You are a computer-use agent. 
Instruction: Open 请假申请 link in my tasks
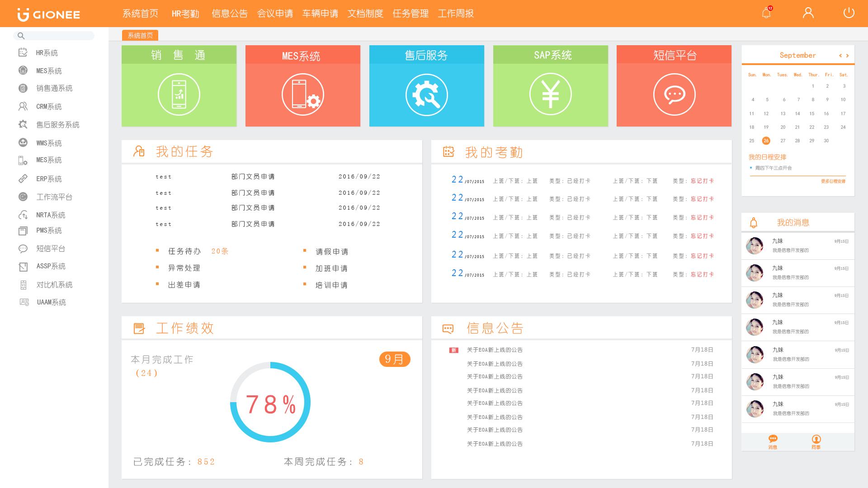tap(331, 252)
